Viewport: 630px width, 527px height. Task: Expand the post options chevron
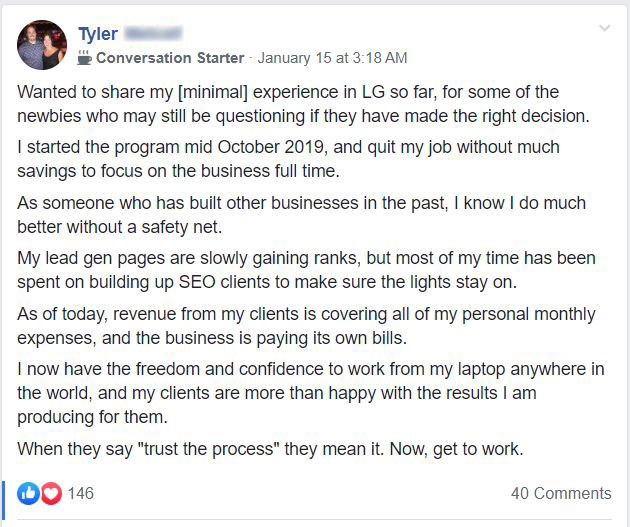coord(604,28)
